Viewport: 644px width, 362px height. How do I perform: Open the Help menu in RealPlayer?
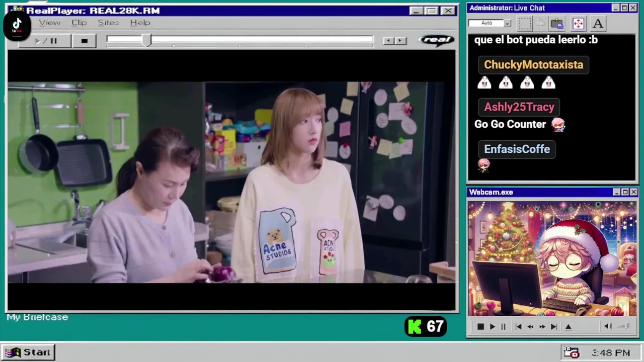(140, 23)
